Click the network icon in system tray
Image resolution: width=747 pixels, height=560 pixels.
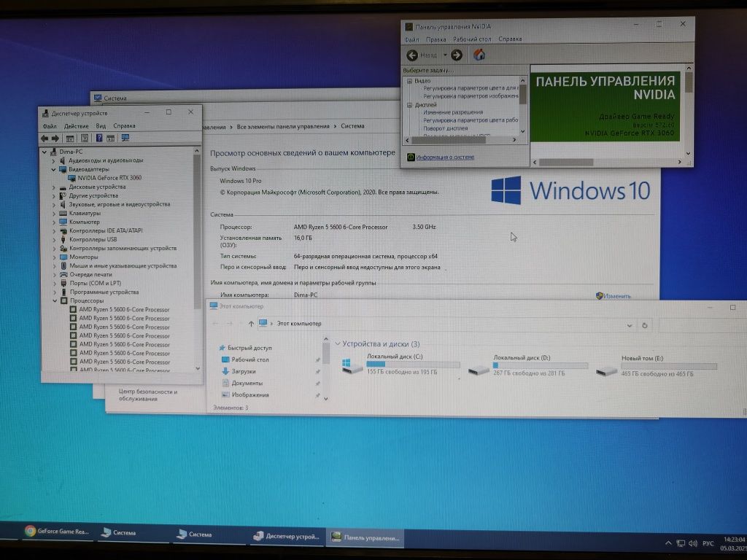click(681, 543)
